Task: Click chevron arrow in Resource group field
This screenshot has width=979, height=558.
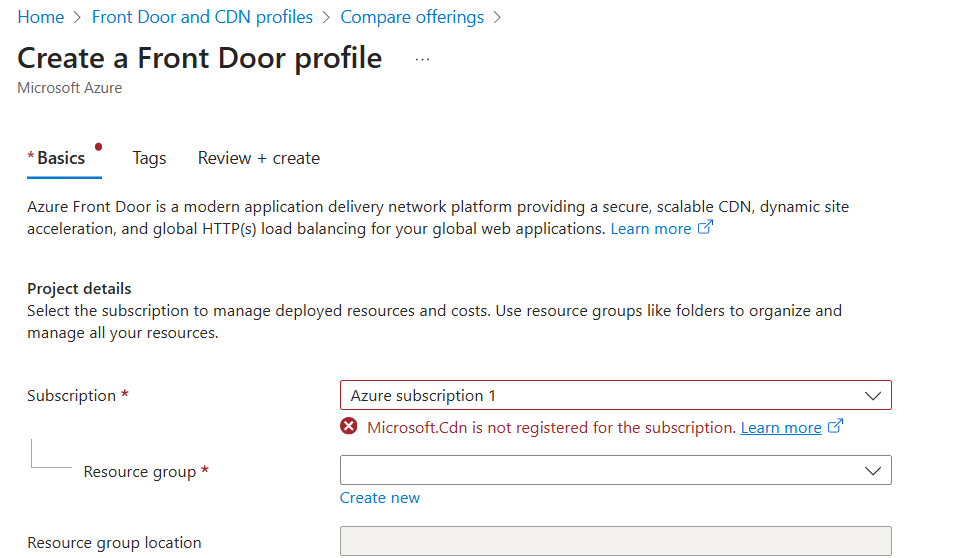Action: [873, 471]
